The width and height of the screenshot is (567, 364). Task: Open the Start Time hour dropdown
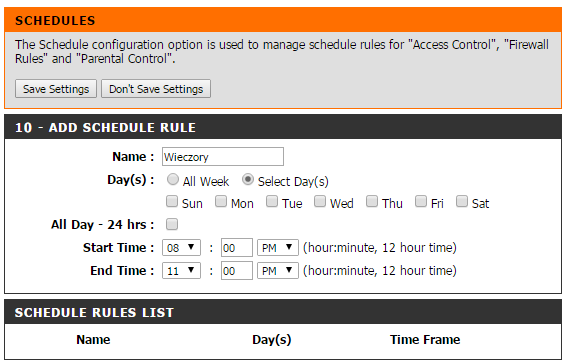point(181,248)
